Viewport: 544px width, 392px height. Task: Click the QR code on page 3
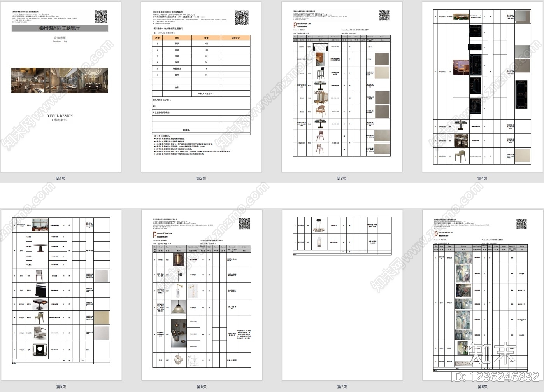point(384,16)
